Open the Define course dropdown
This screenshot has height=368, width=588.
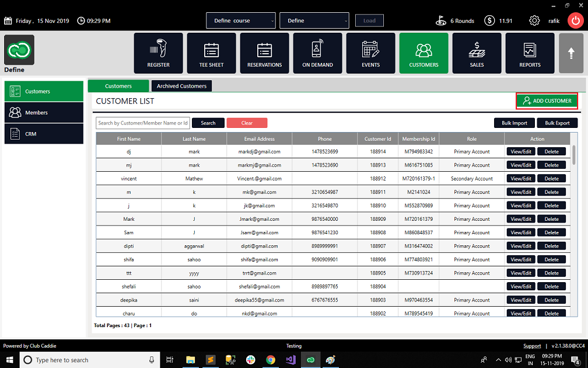pos(241,20)
